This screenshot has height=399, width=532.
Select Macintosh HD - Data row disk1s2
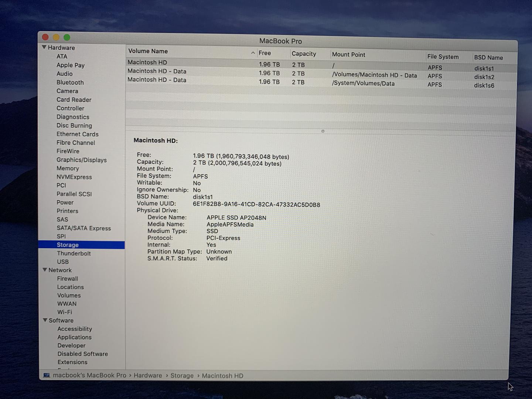coord(321,74)
